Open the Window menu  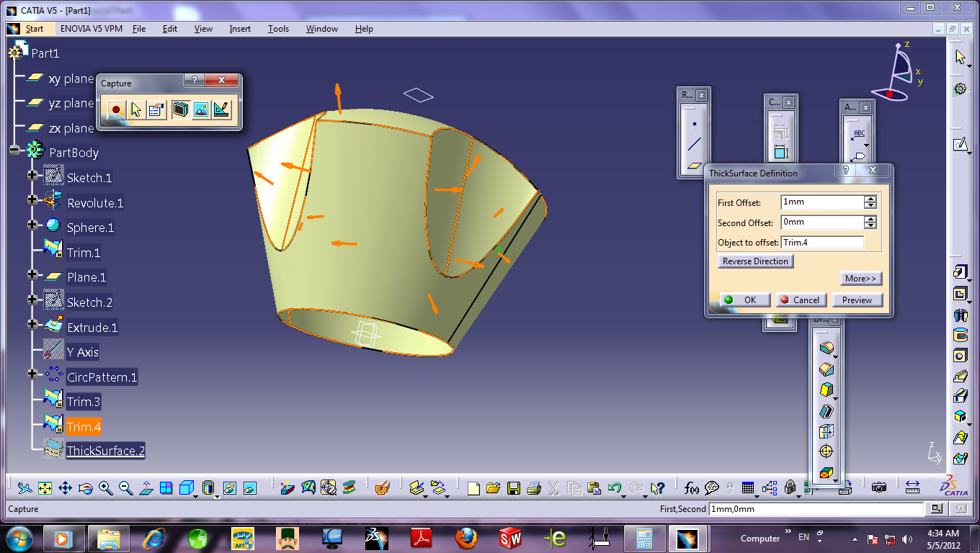coord(322,29)
